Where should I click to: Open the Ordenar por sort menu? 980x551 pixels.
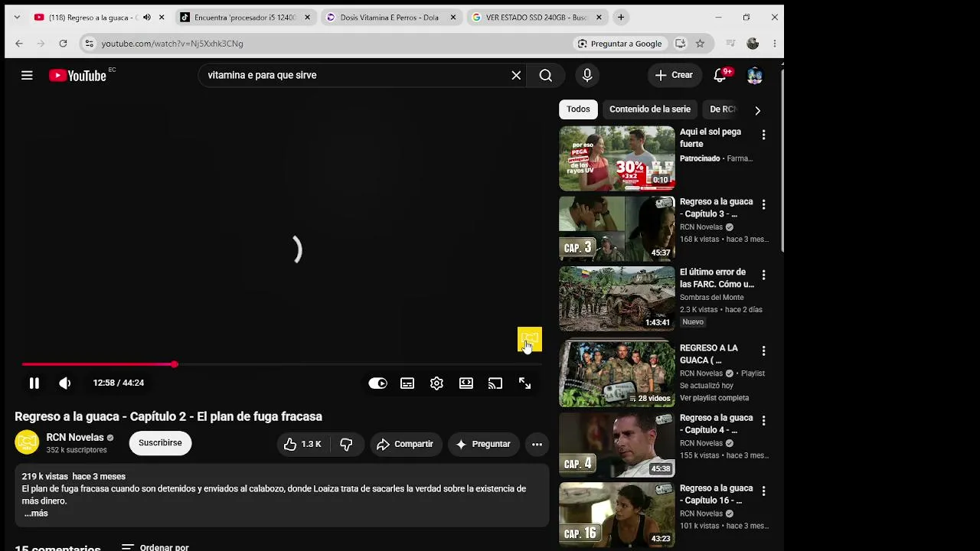[155, 548]
